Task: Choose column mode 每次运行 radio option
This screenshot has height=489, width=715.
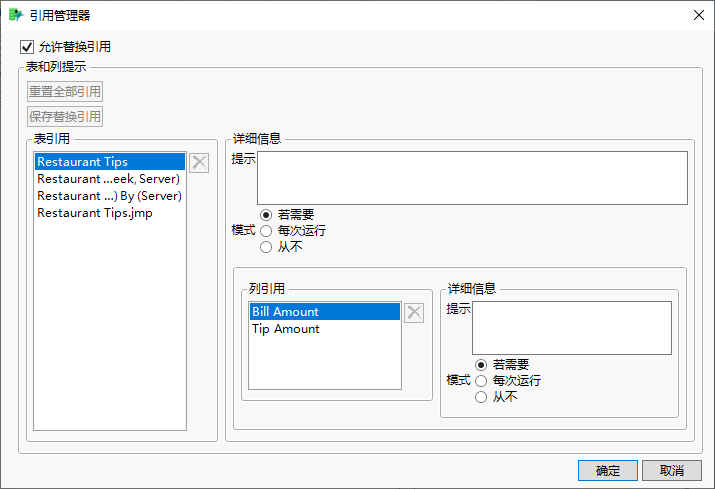Action: [x=482, y=381]
